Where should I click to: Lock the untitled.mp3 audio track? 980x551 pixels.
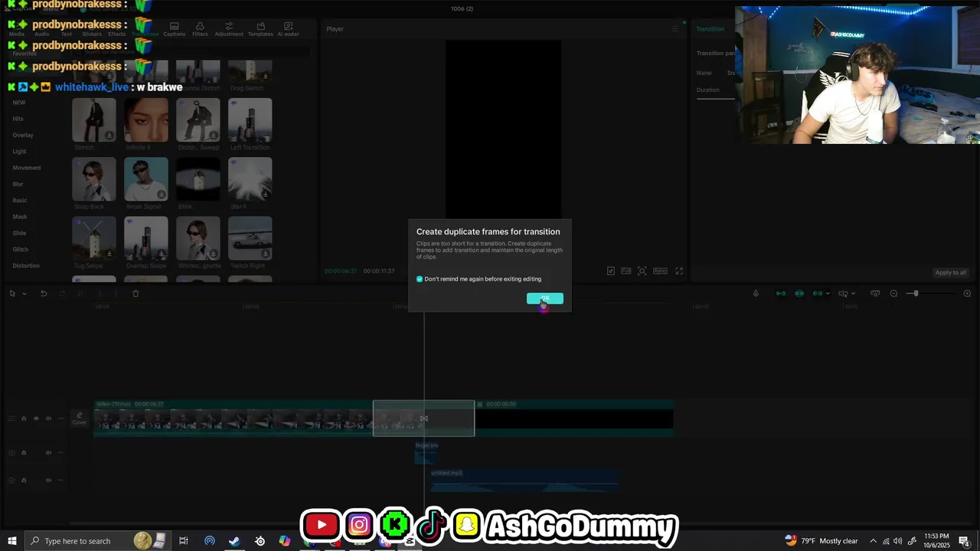pos(24,481)
